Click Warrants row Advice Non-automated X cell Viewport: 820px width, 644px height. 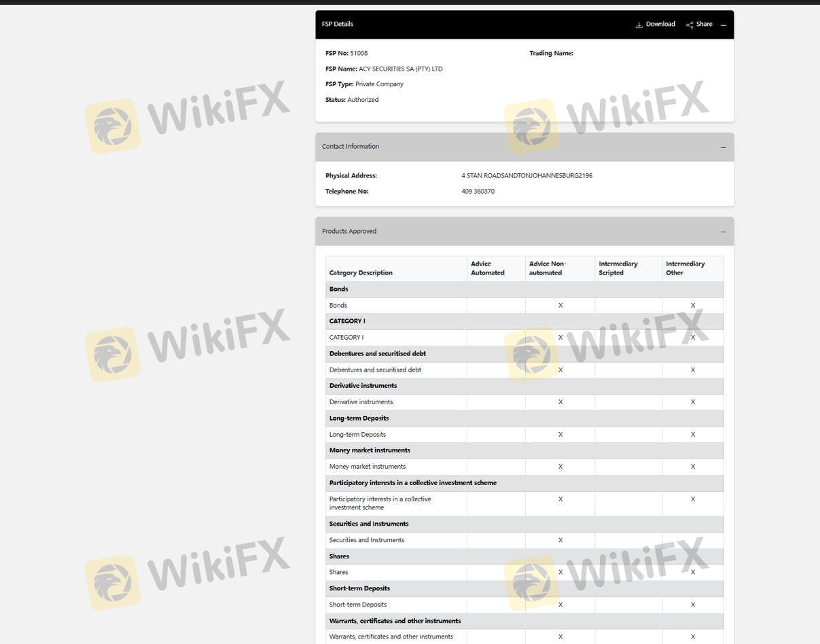click(x=560, y=637)
